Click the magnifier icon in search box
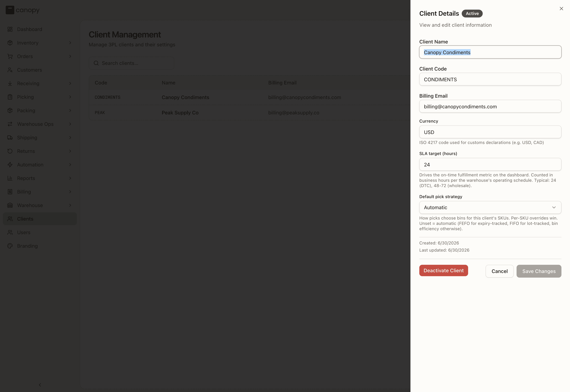The image size is (570, 392). click(96, 63)
